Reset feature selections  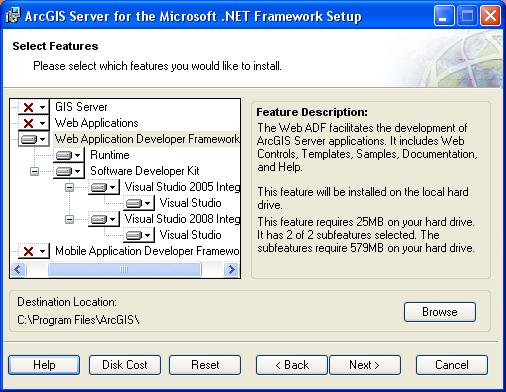point(205,365)
